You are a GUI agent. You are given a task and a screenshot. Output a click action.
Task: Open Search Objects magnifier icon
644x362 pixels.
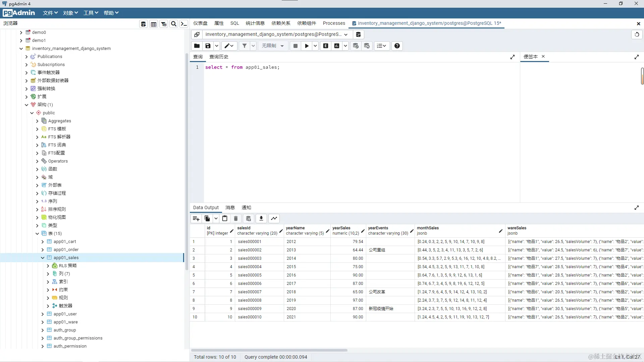click(174, 24)
